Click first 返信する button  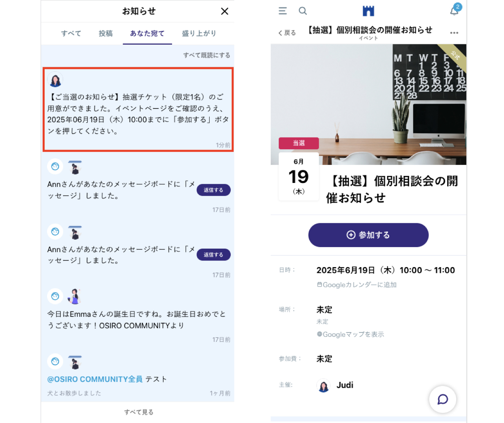click(214, 190)
